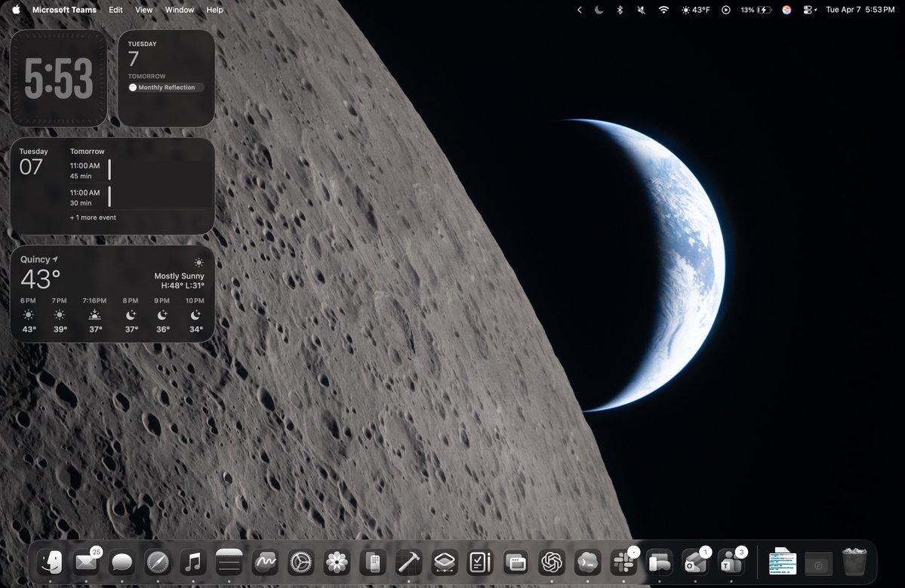
Task: Open the Notes app in Dock
Action: (x=229, y=562)
